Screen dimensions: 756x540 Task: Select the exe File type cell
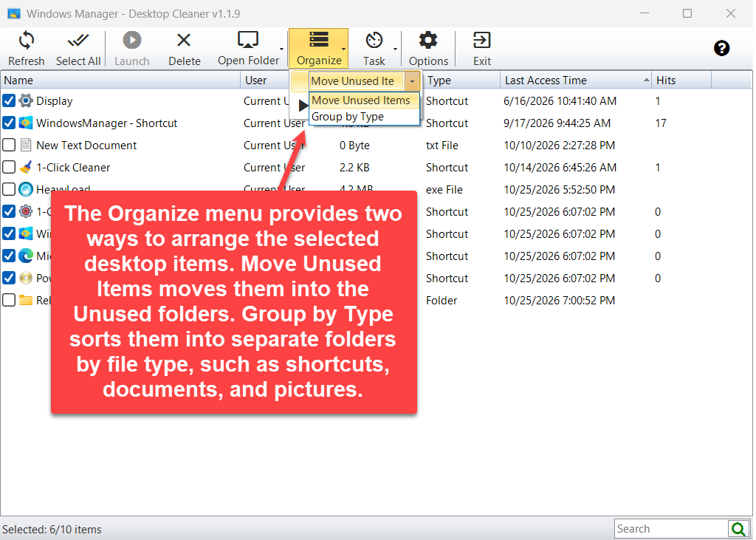tap(444, 190)
